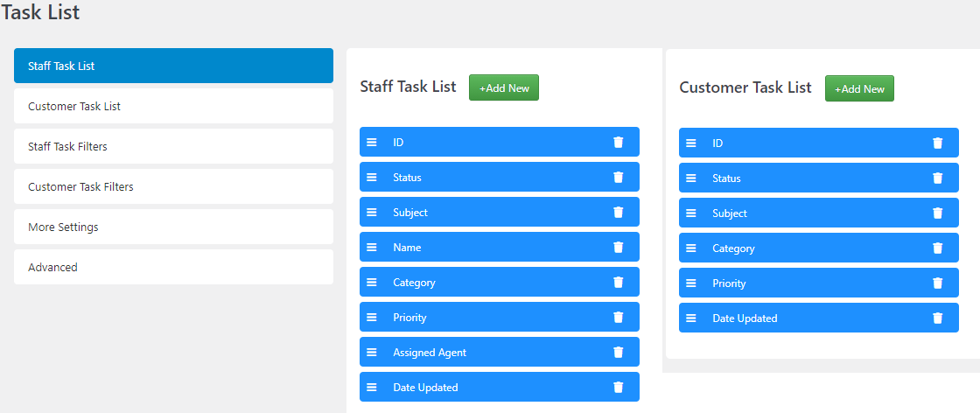The width and height of the screenshot is (980, 420).
Task: Remove Priority field from Staff Task List
Action: (618, 317)
